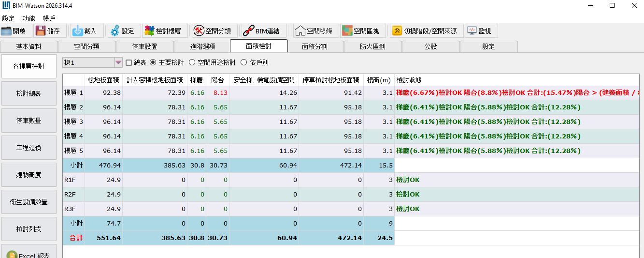Select the 樓層 3 row label
Image resolution: width=644 pixels, height=258 pixels.
tap(73, 121)
